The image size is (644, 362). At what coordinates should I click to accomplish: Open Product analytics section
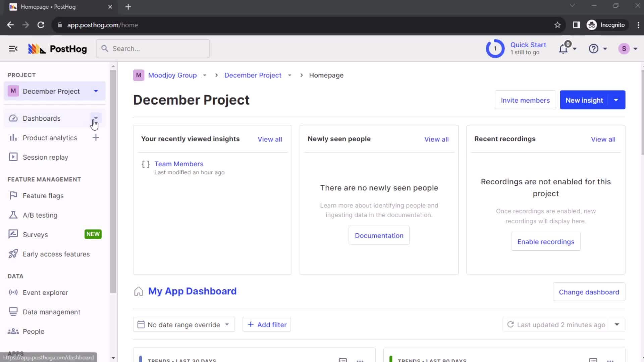click(x=50, y=137)
